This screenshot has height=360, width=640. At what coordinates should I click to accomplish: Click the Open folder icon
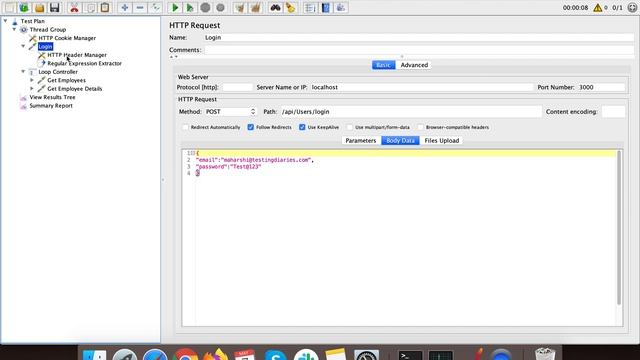coord(39,7)
